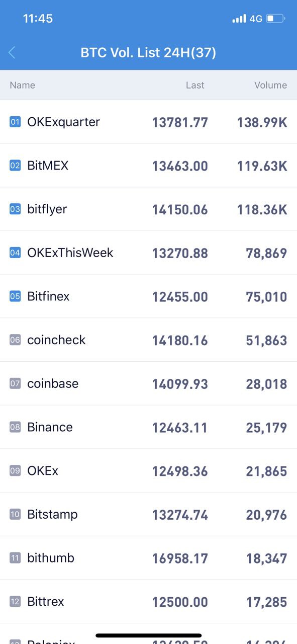Screen dimensions: 297x644
Task: Open the OKExThisWeek exchange row
Action: [x=148, y=253]
